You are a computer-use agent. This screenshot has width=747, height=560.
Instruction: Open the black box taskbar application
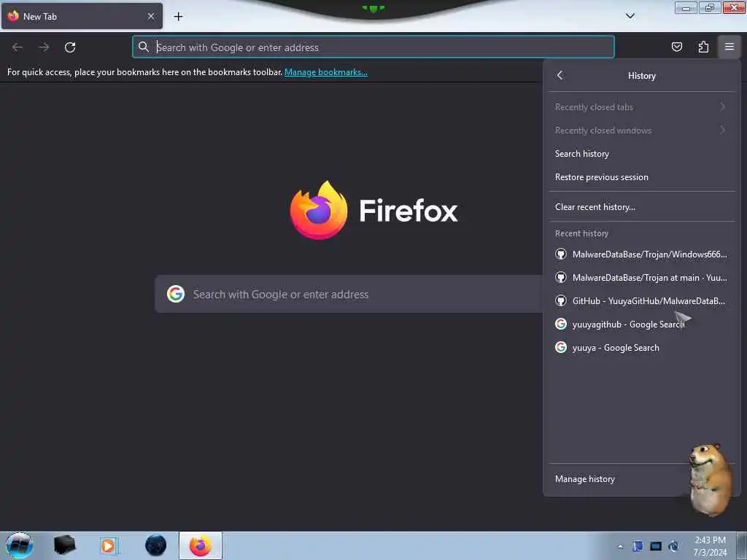(x=64, y=545)
